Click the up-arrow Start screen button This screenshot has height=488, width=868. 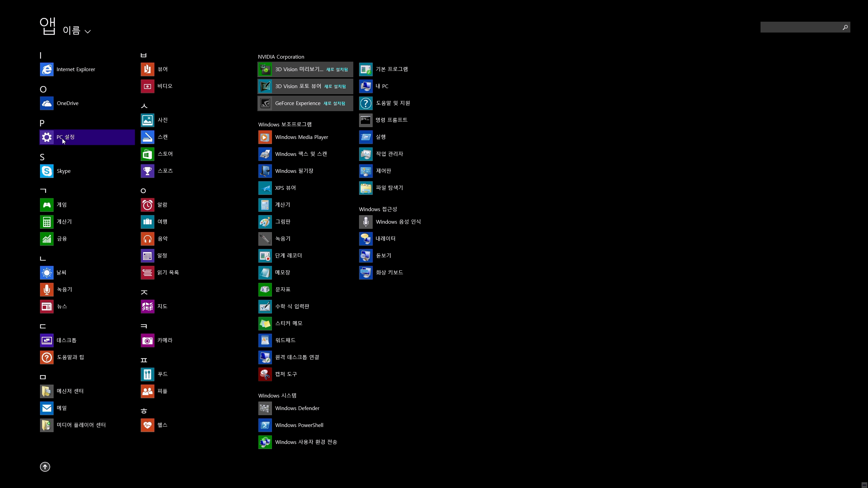click(45, 467)
